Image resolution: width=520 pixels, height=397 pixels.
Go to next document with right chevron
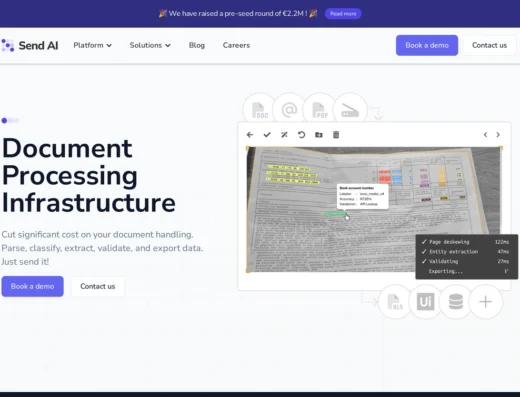click(498, 135)
